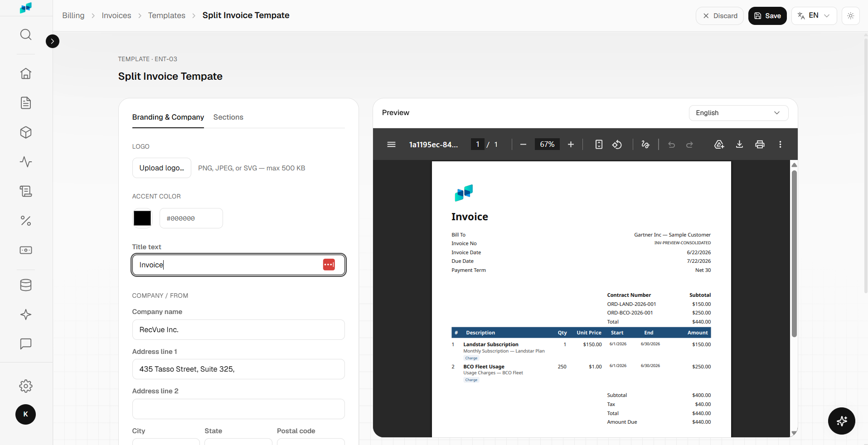Open the activity pulse icon in sidebar
868x445 pixels.
(26, 162)
